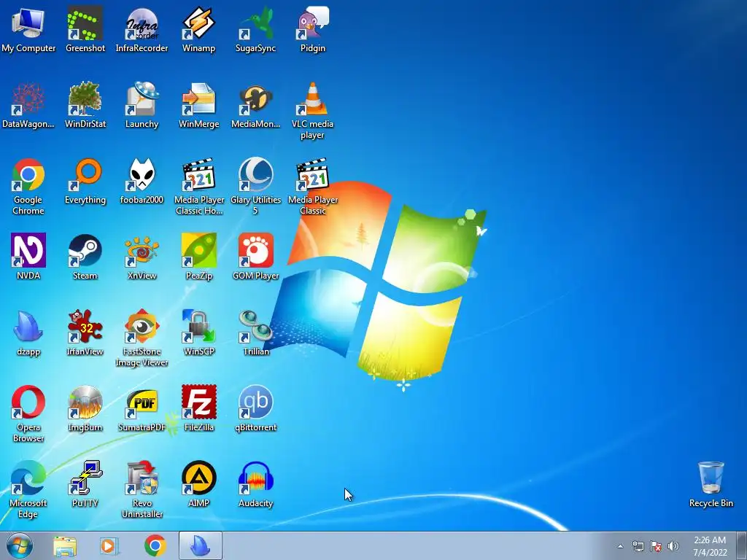Click the GOM Player icon
The height and width of the screenshot is (560, 747).
[x=255, y=251]
